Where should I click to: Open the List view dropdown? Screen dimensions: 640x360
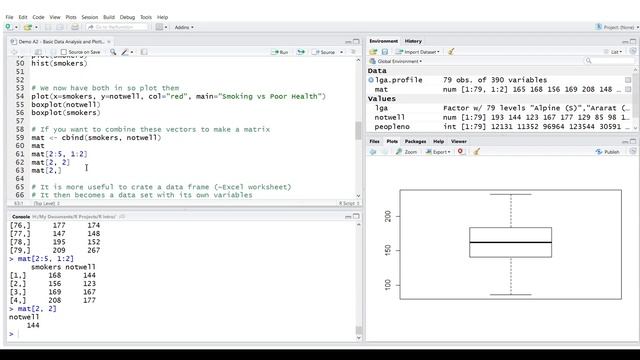tap(613, 52)
